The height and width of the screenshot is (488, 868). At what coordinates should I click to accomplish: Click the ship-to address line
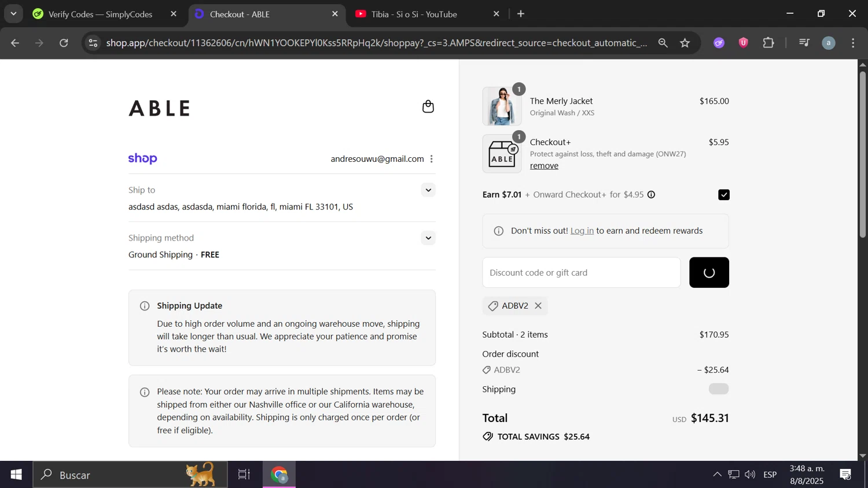[x=241, y=207]
